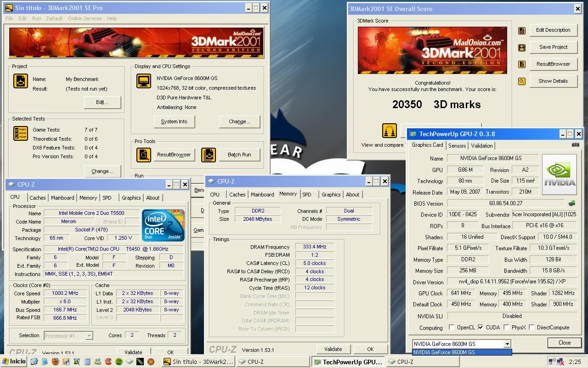Click the Show Details magnifier icon
588x368 pixels.
point(522,81)
